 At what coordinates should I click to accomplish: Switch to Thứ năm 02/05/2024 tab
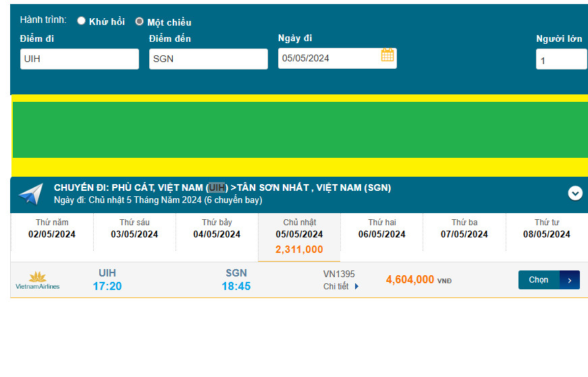(x=52, y=229)
